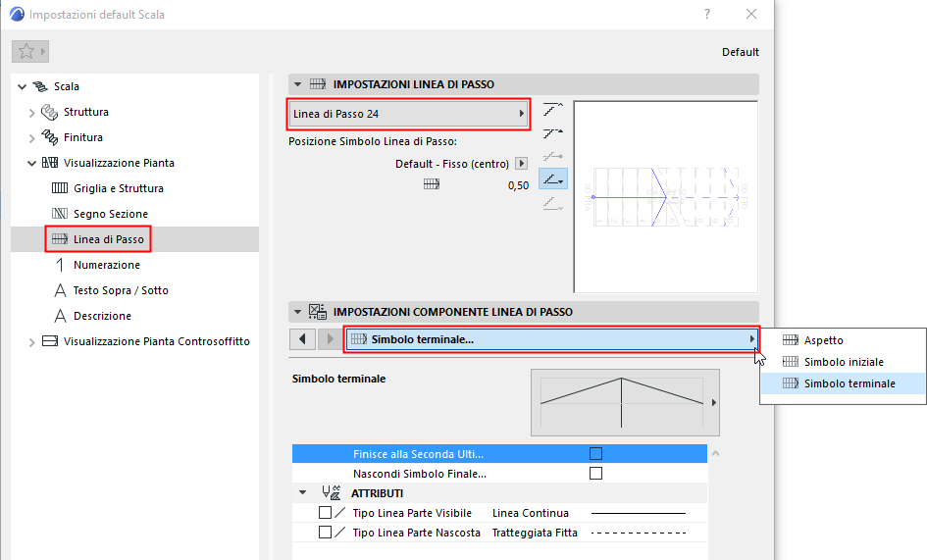Select first walking line position icon
Viewport: 927px width, 560px height.
coord(553,109)
